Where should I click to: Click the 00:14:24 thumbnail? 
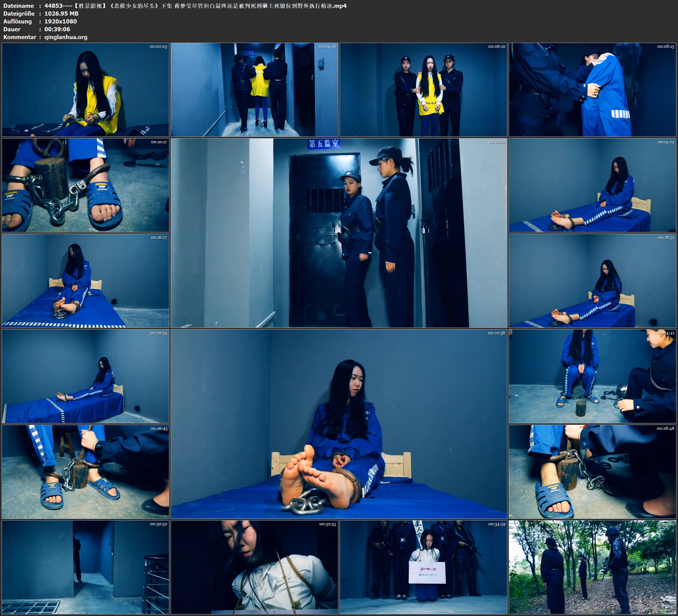click(x=592, y=185)
